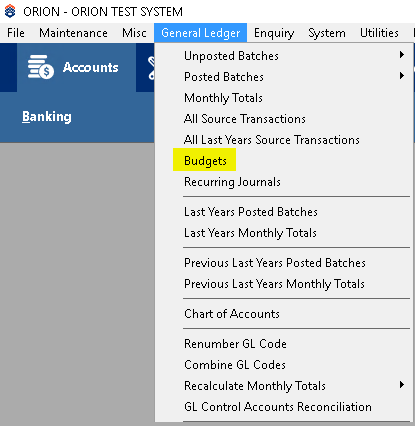Open All Last Years Source Transactions
The width and height of the screenshot is (415, 426).
[272, 140]
